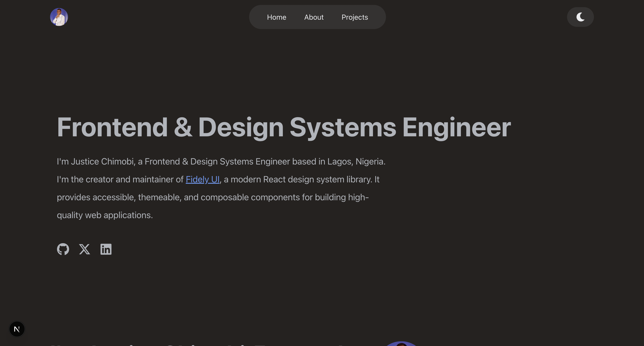The height and width of the screenshot is (346, 644).
Task: Open the GitHub profile icon
Action: point(63,249)
